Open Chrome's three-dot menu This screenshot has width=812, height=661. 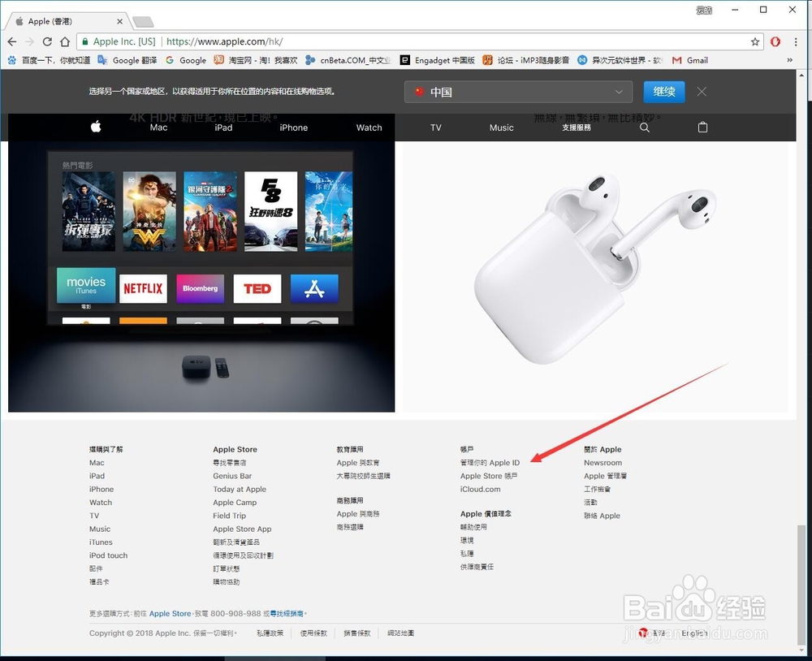pyautogui.click(x=796, y=41)
